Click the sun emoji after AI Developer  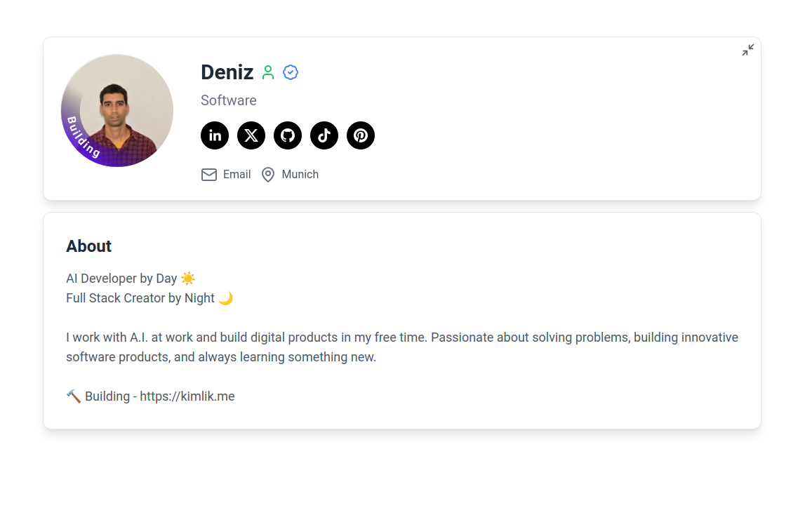point(188,278)
